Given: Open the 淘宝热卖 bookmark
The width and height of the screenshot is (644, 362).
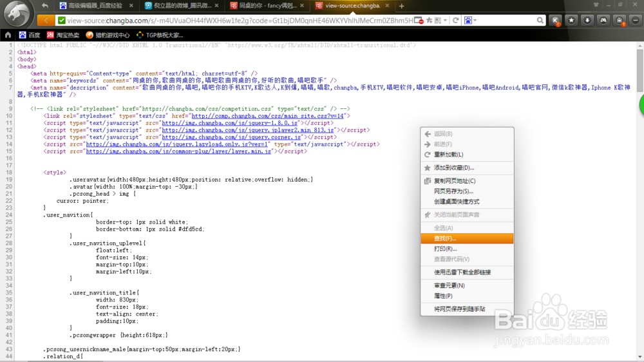Looking at the screenshot, I should click(63, 35).
